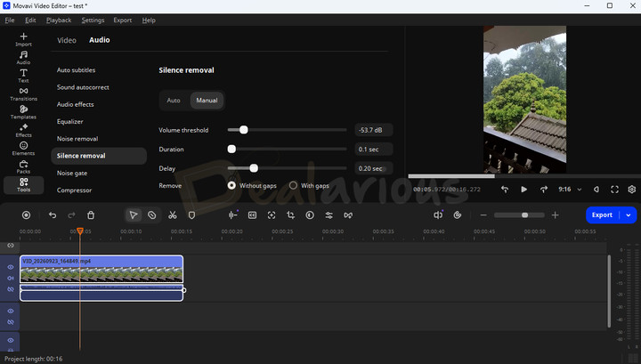Select the With gaps radio option

tap(293, 185)
